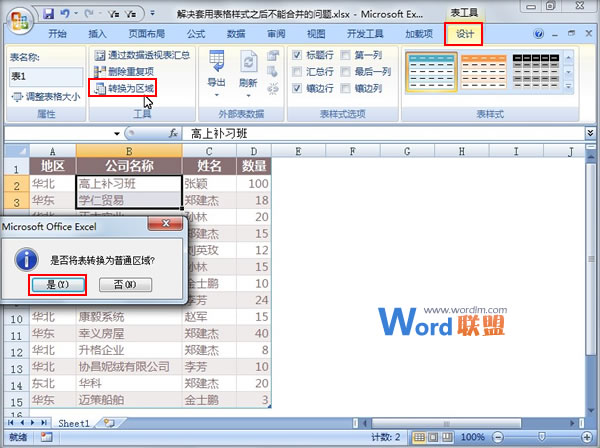Click the zoom slider handle

[542, 437]
